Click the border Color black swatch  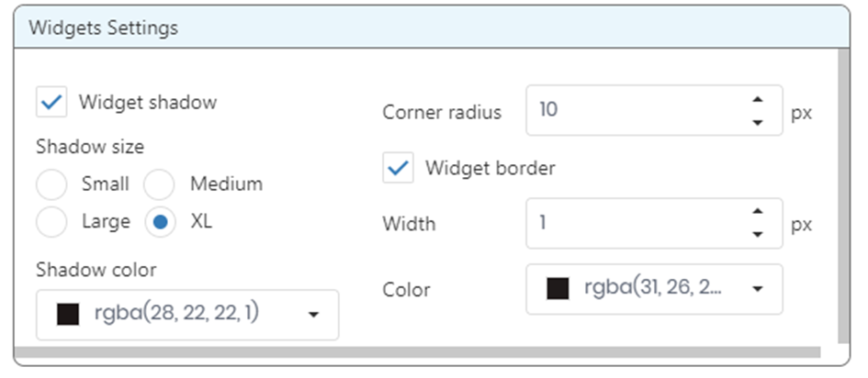[558, 289]
